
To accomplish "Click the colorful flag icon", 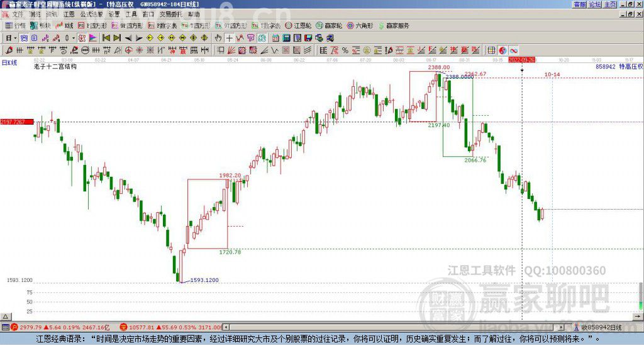I will click(93, 38).
